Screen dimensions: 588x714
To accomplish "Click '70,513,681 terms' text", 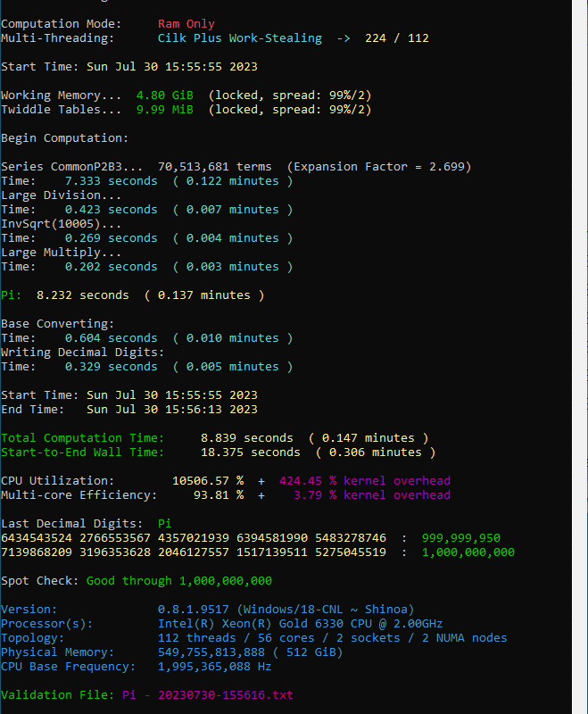I will (214, 167).
